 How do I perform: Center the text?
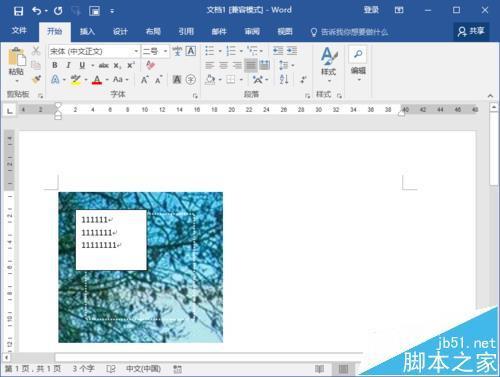coord(223,65)
